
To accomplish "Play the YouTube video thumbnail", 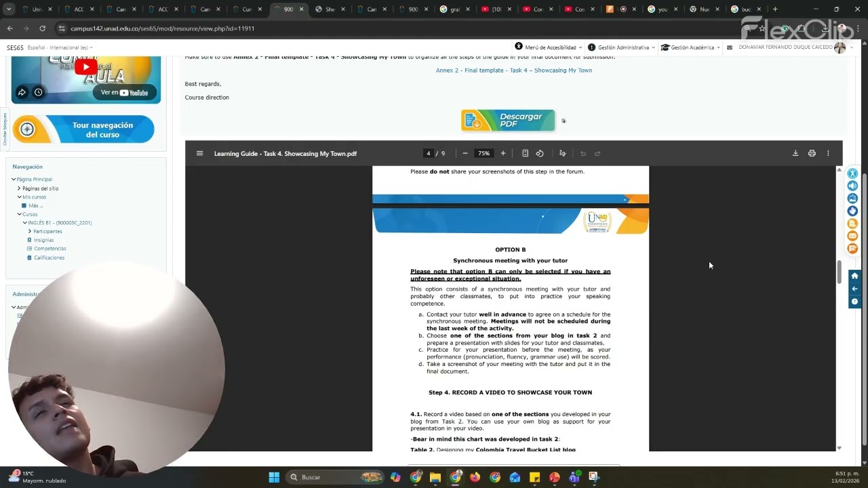I will coord(85,67).
